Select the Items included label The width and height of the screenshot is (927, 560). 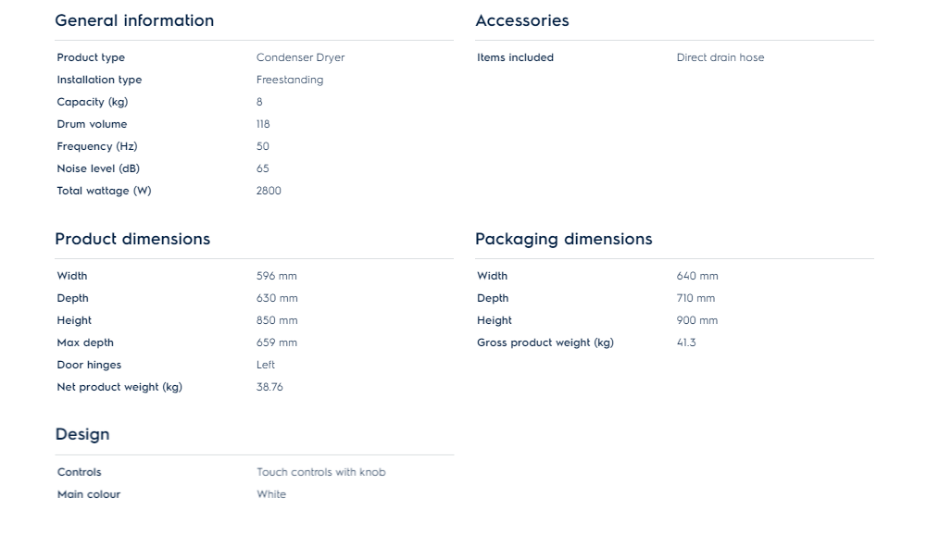[515, 57]
